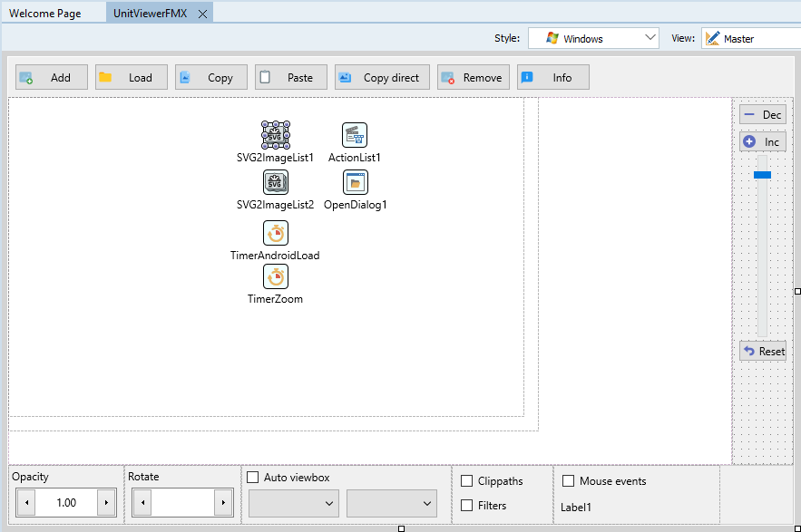Click the Opacity increase arrow

tap(107, 502)
